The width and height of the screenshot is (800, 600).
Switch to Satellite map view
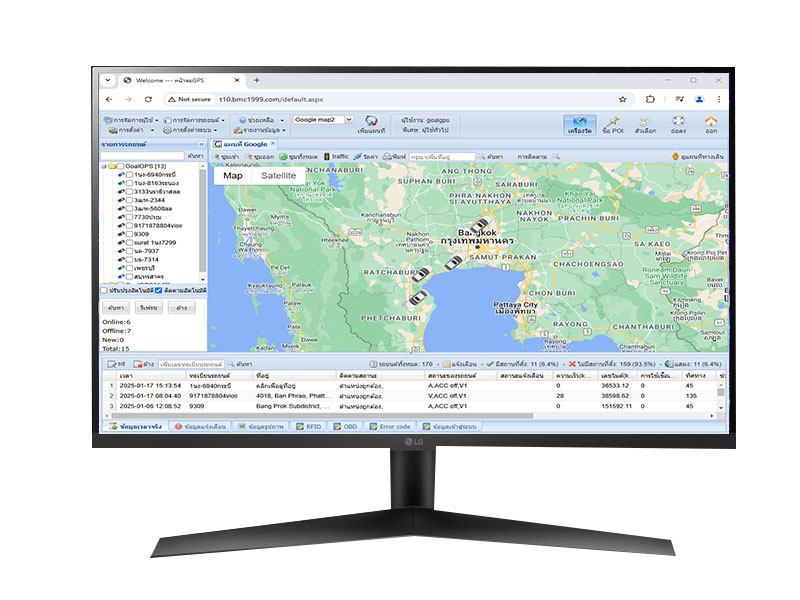(279, 176)
